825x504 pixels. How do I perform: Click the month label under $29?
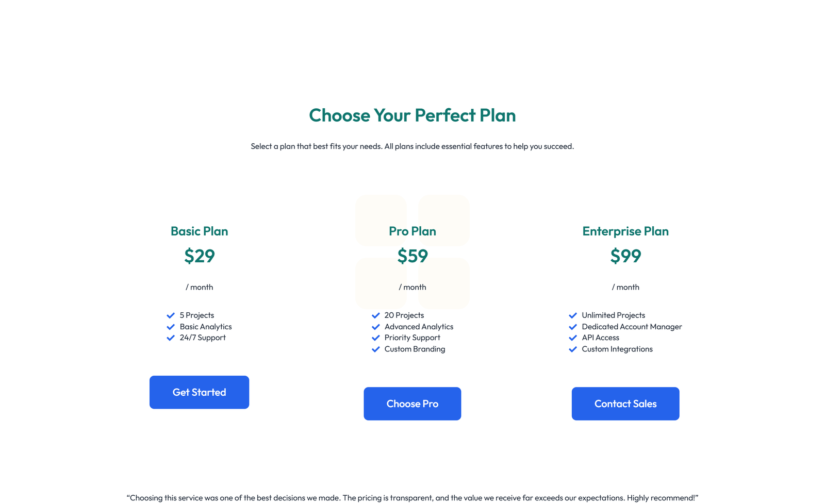[x=199, y=287]
